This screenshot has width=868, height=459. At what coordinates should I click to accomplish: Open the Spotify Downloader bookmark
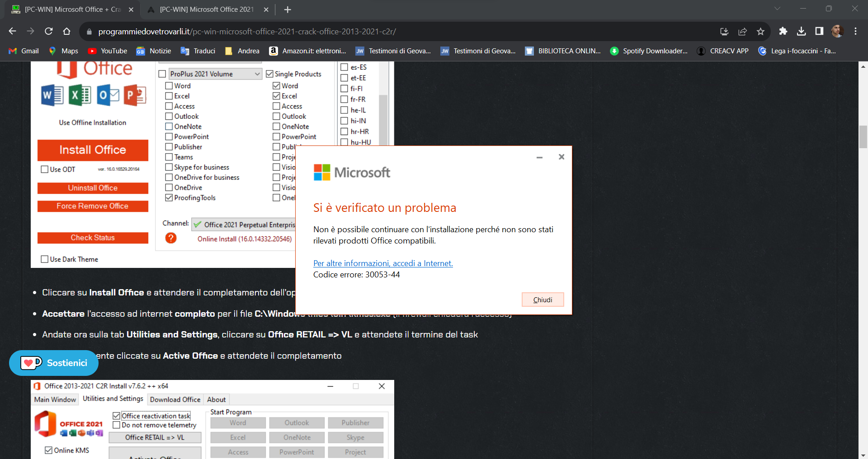pyautogui.click(x=649, y=51)
